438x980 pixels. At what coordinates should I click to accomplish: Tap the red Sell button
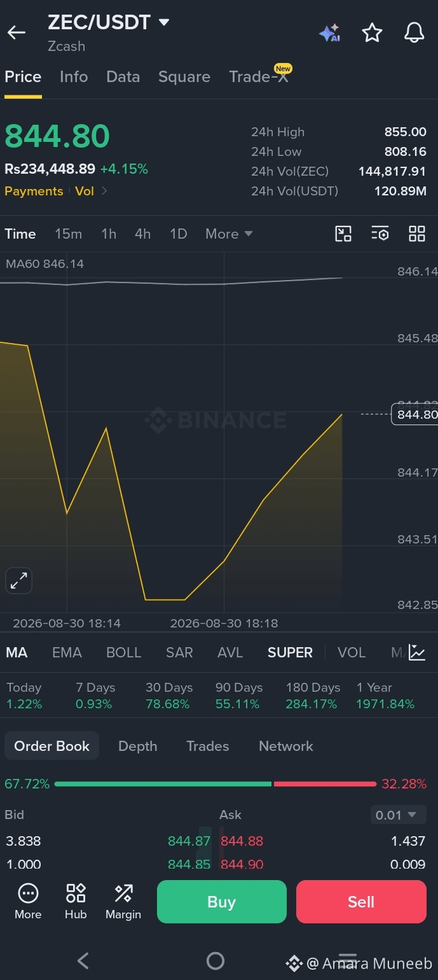click(x=361, y=902)
